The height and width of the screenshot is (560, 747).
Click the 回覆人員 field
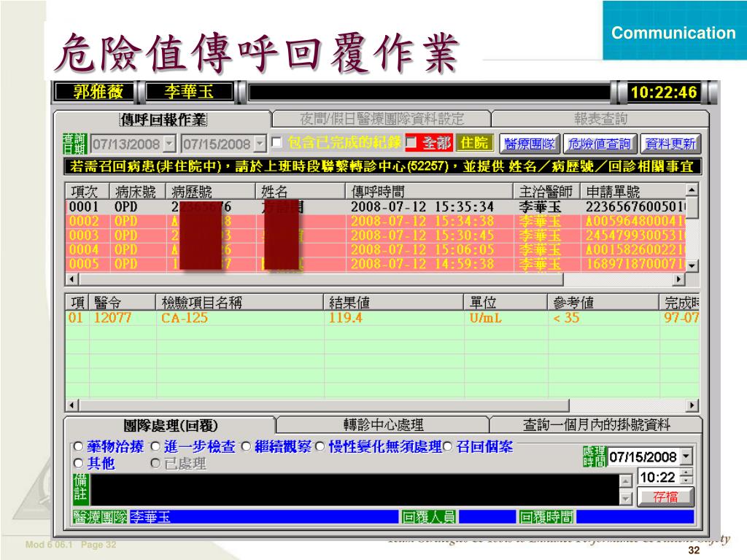pos(487,517)
